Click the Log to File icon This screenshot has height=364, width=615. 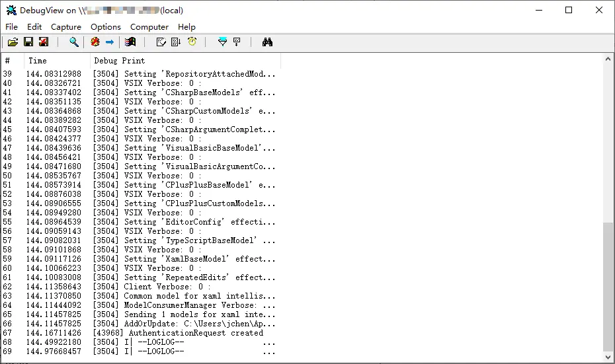point(44,42)
